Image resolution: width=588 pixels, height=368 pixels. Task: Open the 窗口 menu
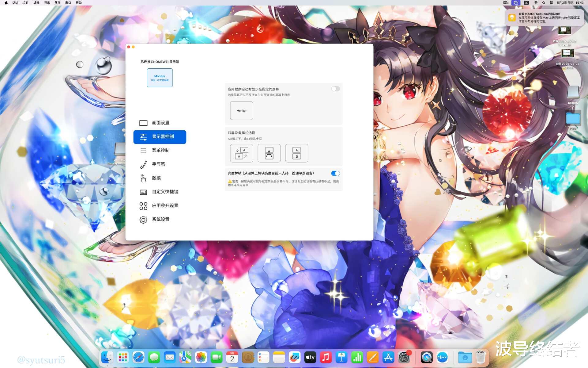(x=68, y=3)
